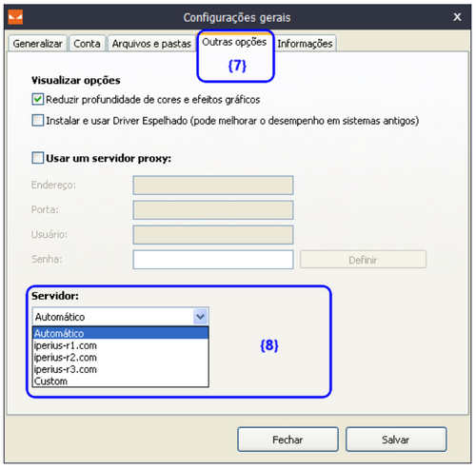Switch to the Generalizar tab
This screenshot has width=476, height=470.
coord(38,44)
